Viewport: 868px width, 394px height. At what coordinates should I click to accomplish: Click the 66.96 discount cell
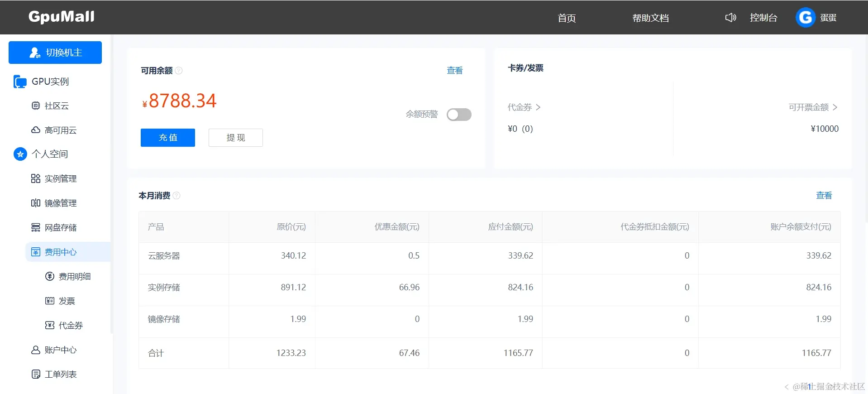point(409,287)
